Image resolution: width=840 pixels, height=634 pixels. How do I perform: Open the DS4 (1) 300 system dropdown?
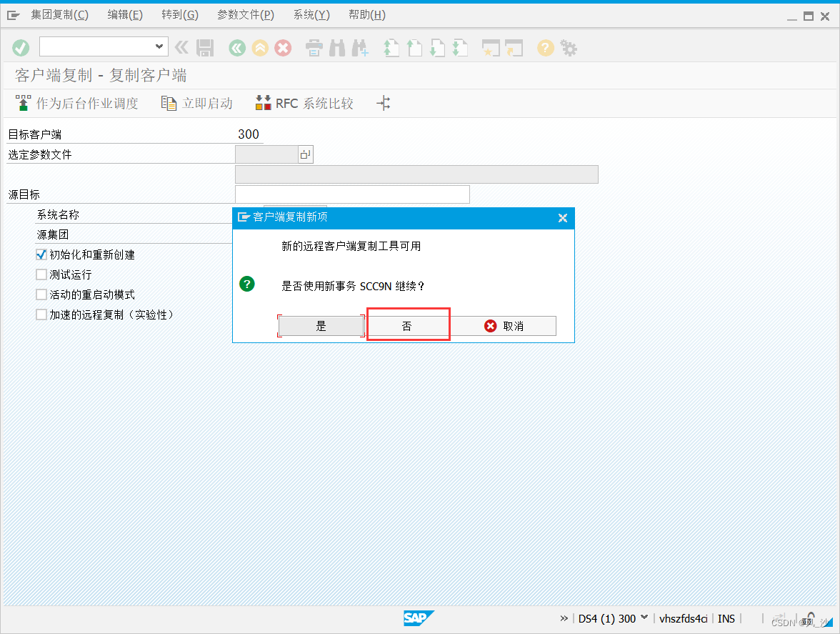pos(644,618)
